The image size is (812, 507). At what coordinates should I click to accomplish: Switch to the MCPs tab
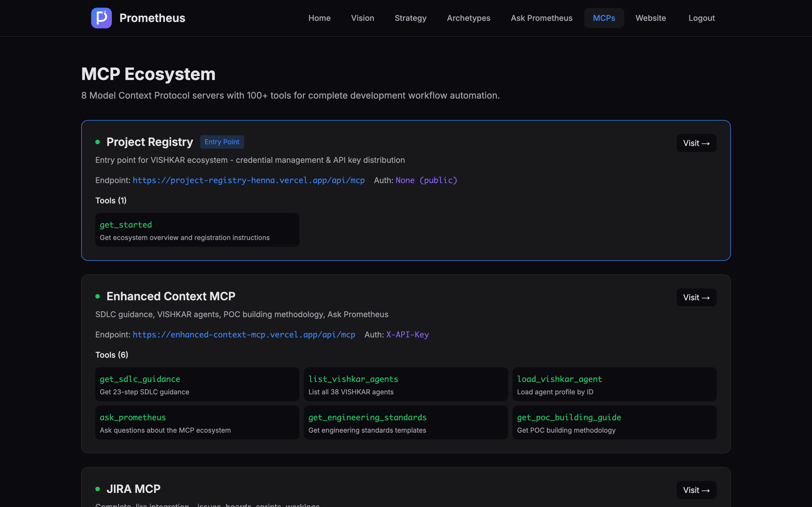[x=604, y=18]
